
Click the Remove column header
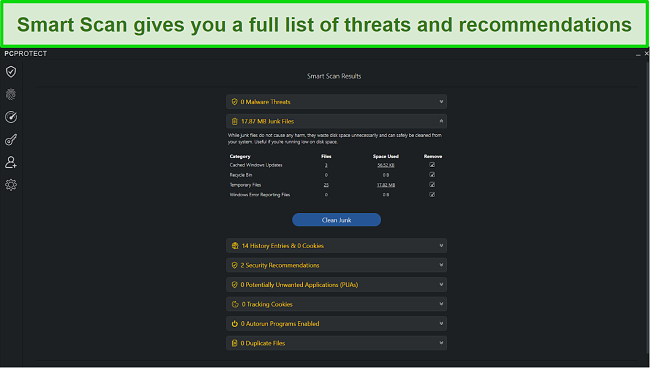[x=433, y=156]
